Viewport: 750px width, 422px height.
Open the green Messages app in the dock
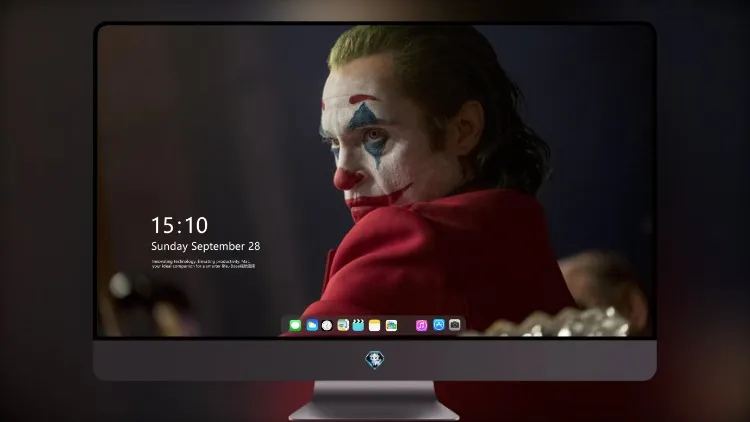(x=295, y=325)
